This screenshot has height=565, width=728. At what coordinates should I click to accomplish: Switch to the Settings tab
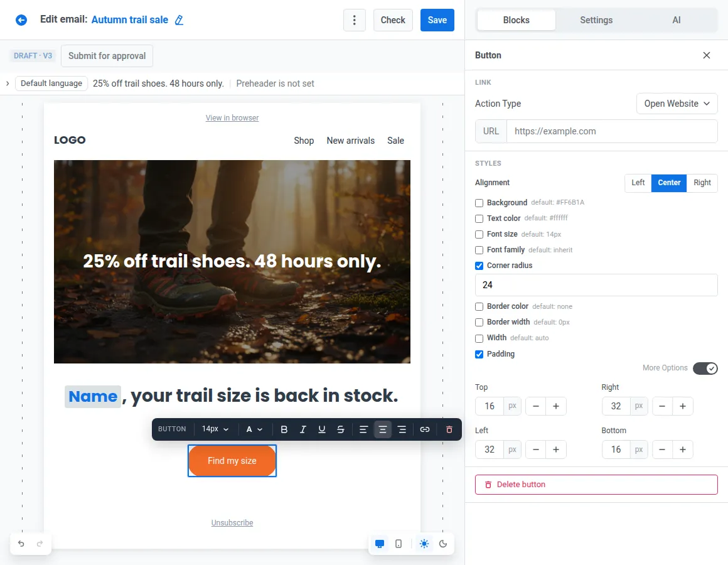(x=596, y=20)
